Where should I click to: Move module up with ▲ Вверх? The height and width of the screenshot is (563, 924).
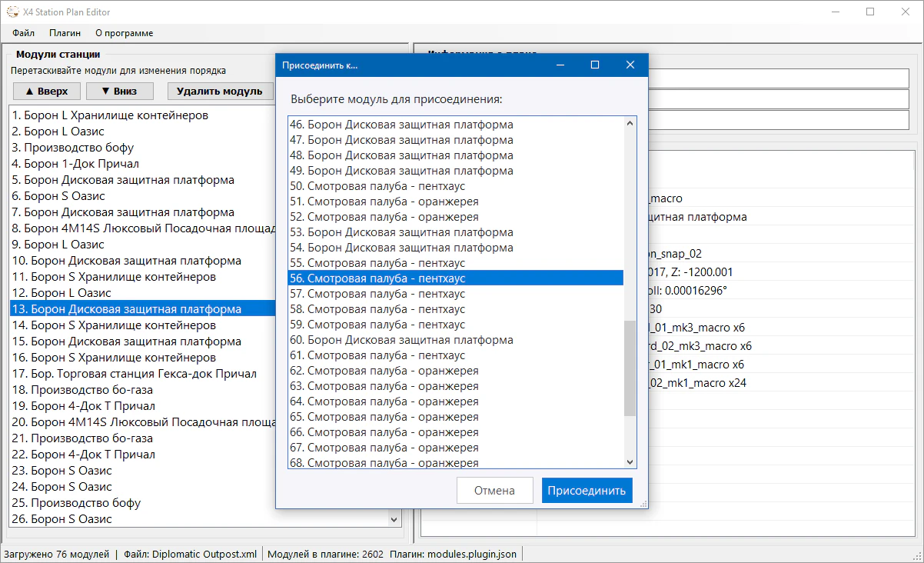coord(46,91)
